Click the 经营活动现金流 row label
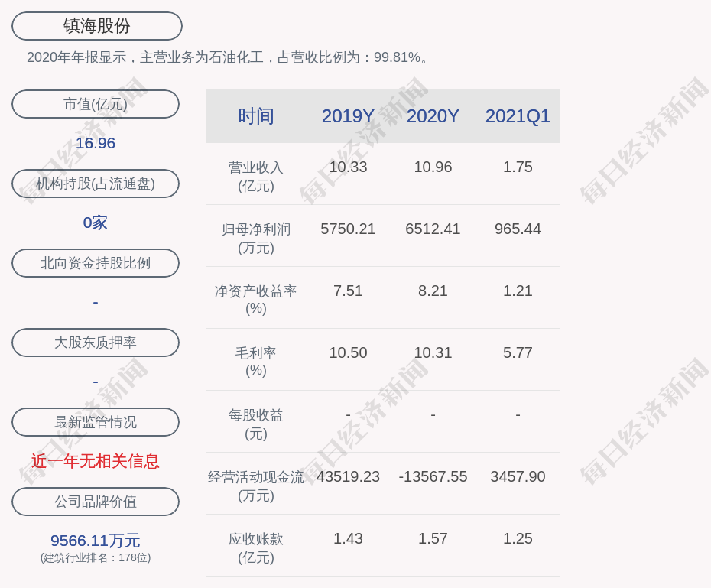Image resolution: width=711 pixels, height=588 pixels. (256, 477)
